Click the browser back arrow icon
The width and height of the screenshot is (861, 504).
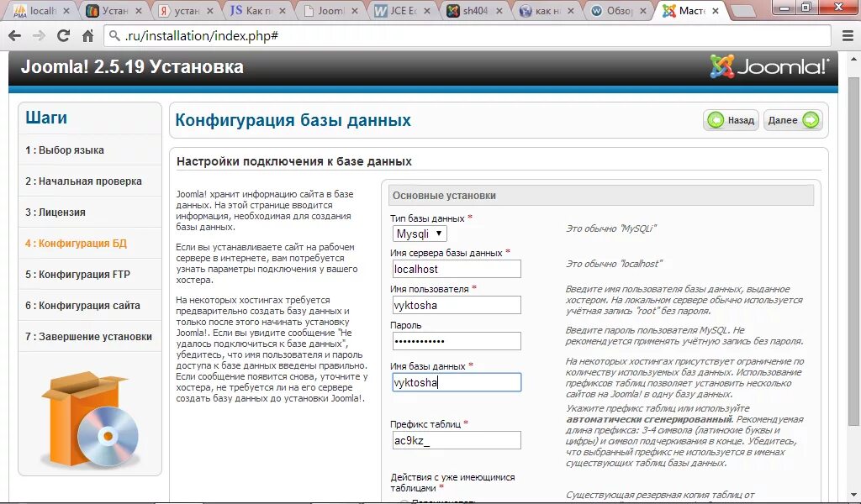click(15, 36)
